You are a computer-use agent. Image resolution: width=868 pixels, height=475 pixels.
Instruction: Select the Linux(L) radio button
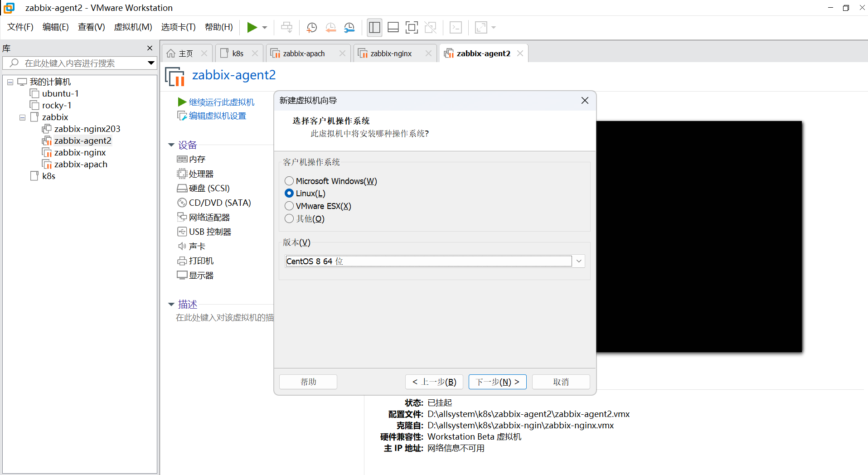tap(289, 193)
